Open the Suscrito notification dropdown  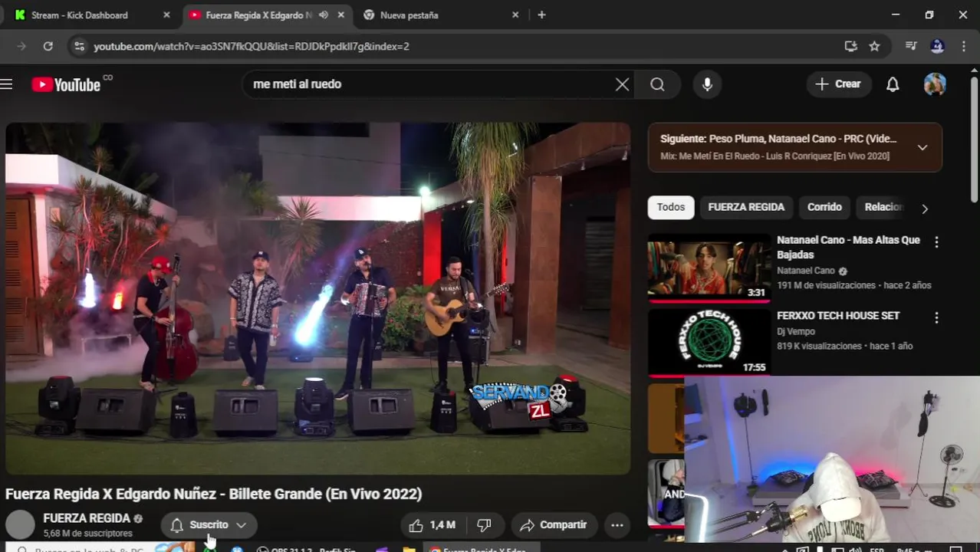click(208, 525)
